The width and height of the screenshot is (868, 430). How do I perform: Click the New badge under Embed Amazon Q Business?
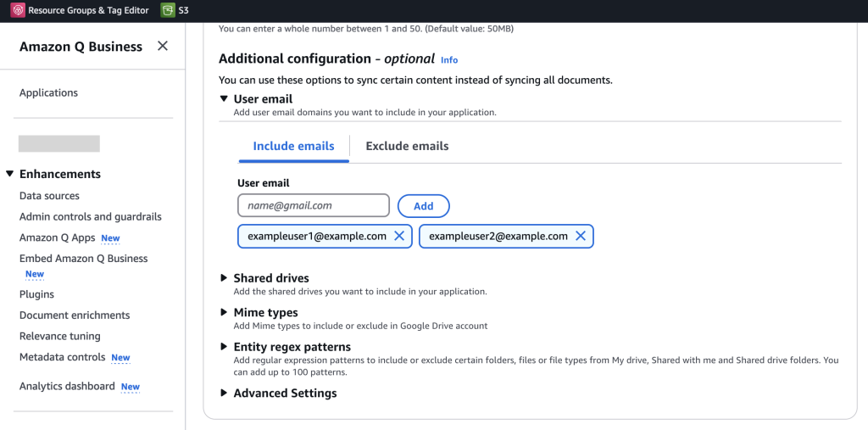point(34,274)
